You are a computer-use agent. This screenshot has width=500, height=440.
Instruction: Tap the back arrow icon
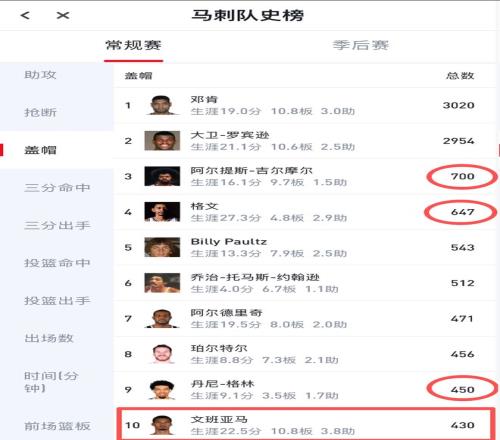pos(25,15)
